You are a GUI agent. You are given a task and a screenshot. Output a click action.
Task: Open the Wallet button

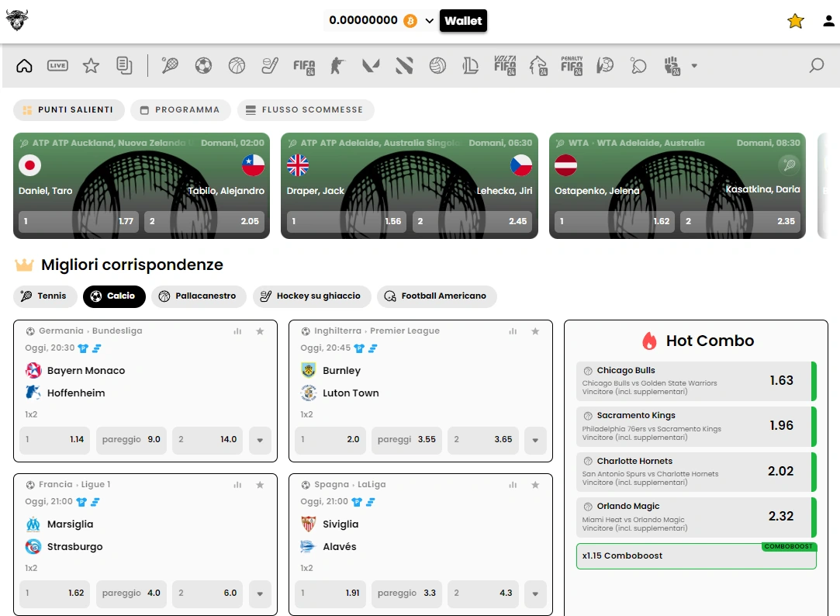click(x=463, y=21)
